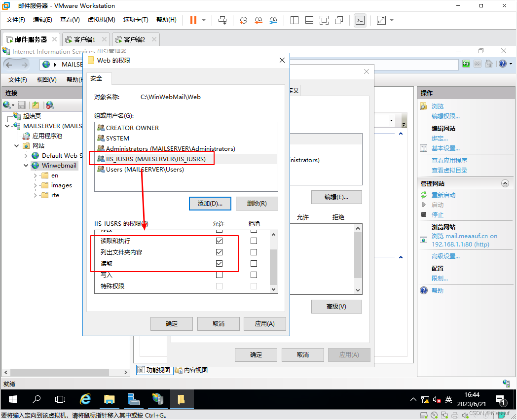Switch to 客户端2 VM tab

click(x=135, y=39)
